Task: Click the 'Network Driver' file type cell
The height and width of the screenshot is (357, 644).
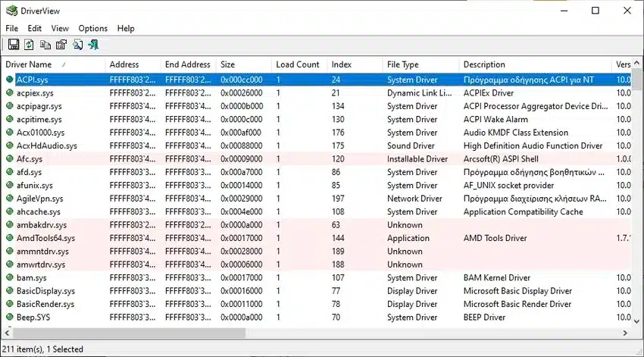Action: tap(414, 199)
